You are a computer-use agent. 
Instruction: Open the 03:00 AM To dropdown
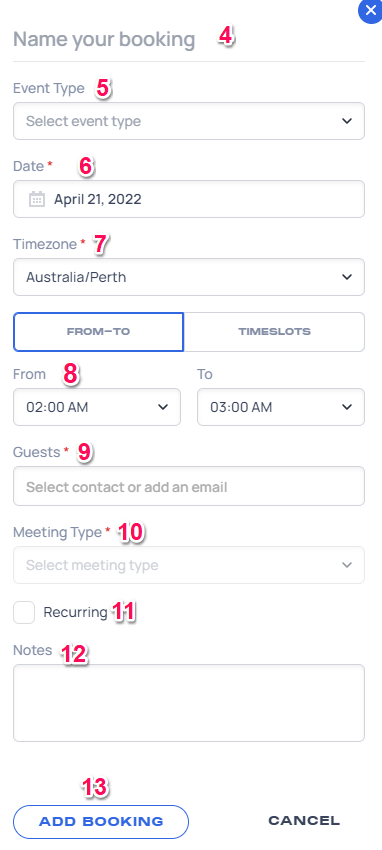click(281, 407)
